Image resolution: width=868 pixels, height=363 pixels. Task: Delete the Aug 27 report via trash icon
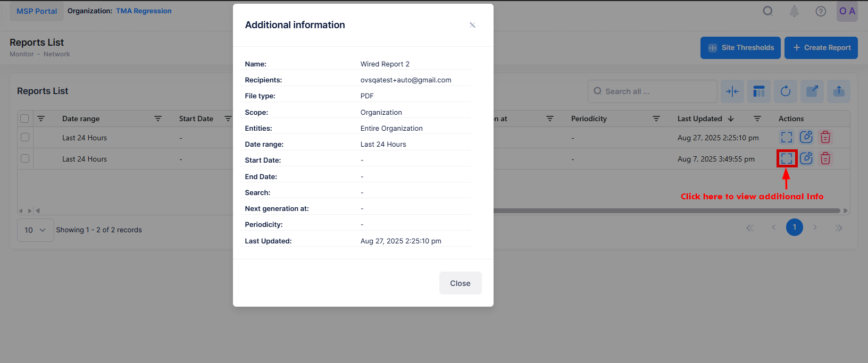click(825, 137)
